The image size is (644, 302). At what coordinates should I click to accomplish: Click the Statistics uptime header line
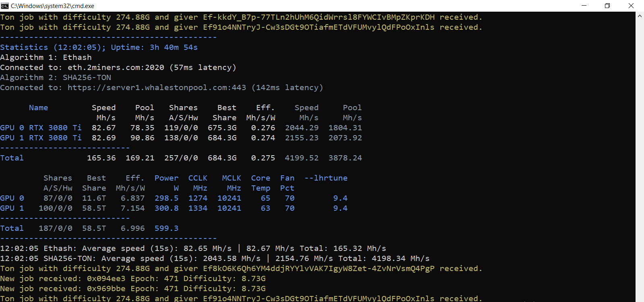click(x=99, y=47)
